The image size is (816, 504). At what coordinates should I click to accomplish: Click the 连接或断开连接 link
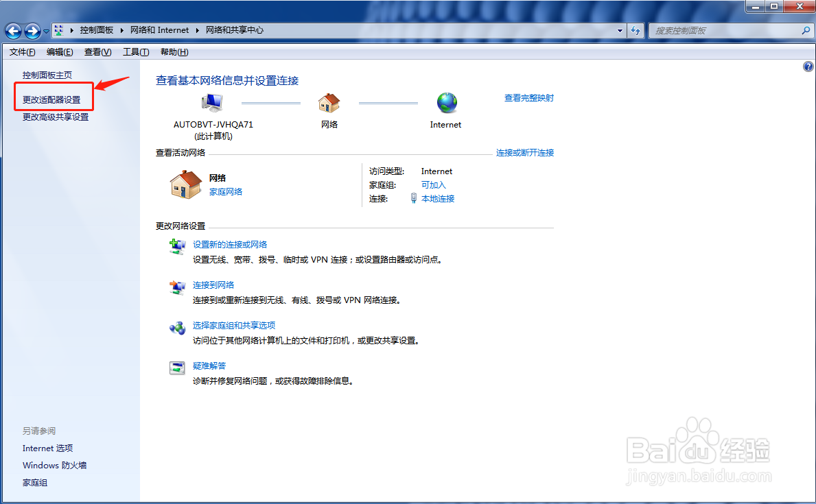(x=525, y=152)
